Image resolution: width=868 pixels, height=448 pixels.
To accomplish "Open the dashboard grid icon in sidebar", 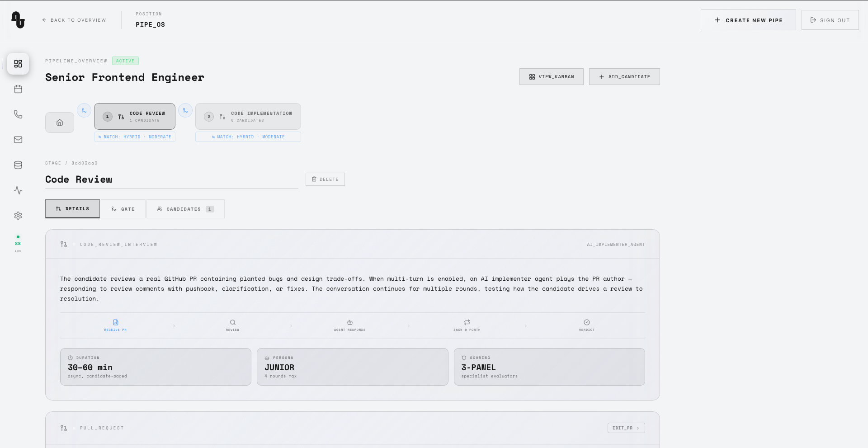I will tap(18, 64).
